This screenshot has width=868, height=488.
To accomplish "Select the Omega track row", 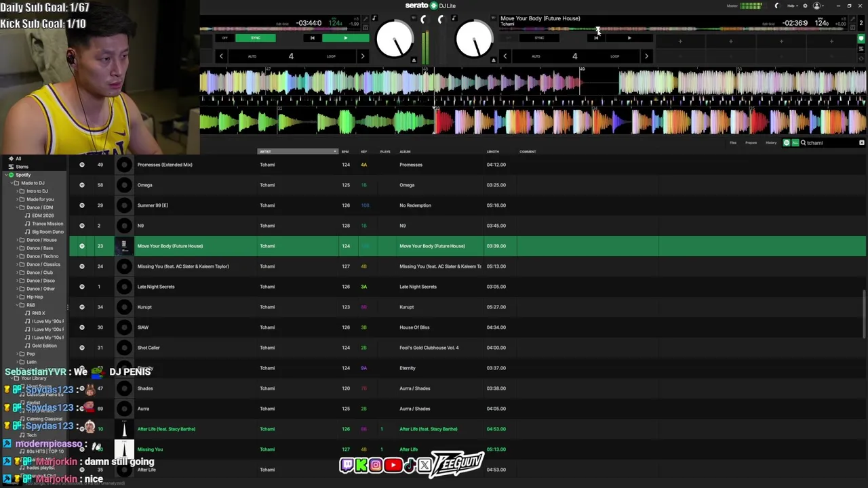I will click(x=467, y=185).
